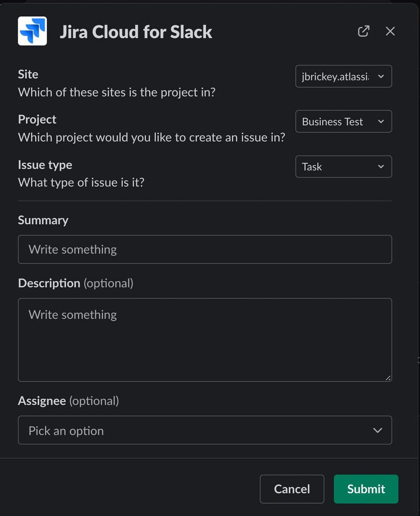Submit the new Jira issue
This screenshot has width=420, height=516.
[x=366, y=489]
